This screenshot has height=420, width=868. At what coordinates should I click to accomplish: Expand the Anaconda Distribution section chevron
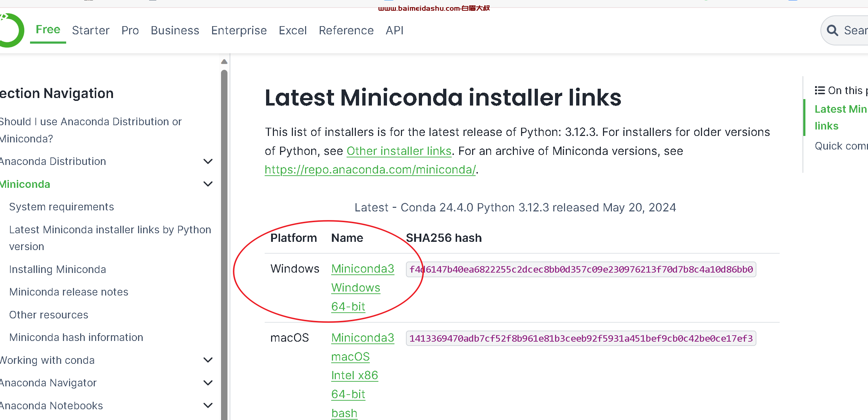tap(208, 161)
